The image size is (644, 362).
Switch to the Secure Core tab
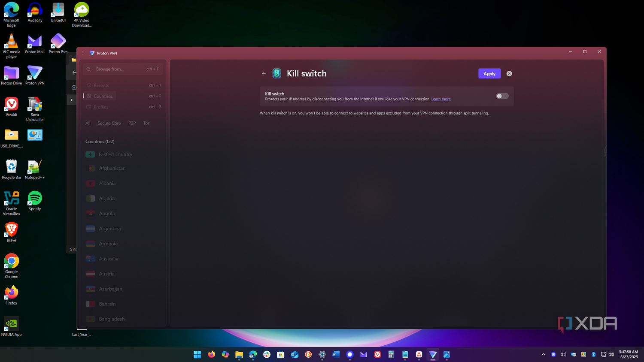[x=109, y=123]
